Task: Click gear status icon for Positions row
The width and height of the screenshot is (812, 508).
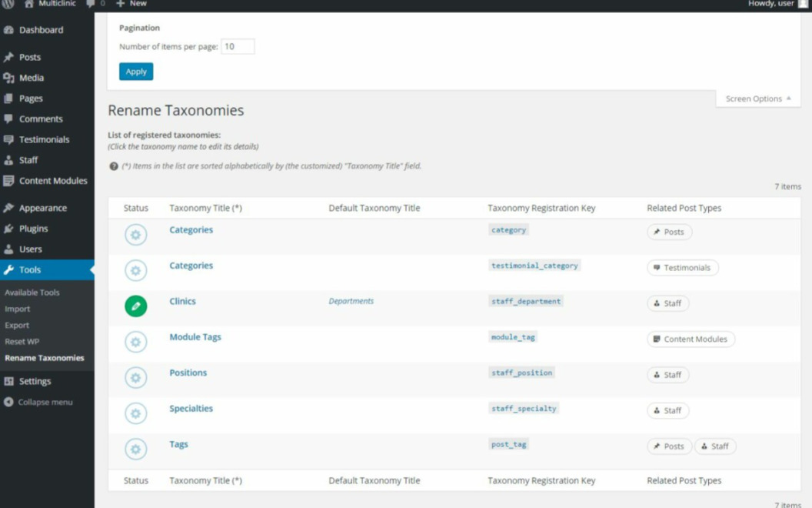Action: [135, 378]
